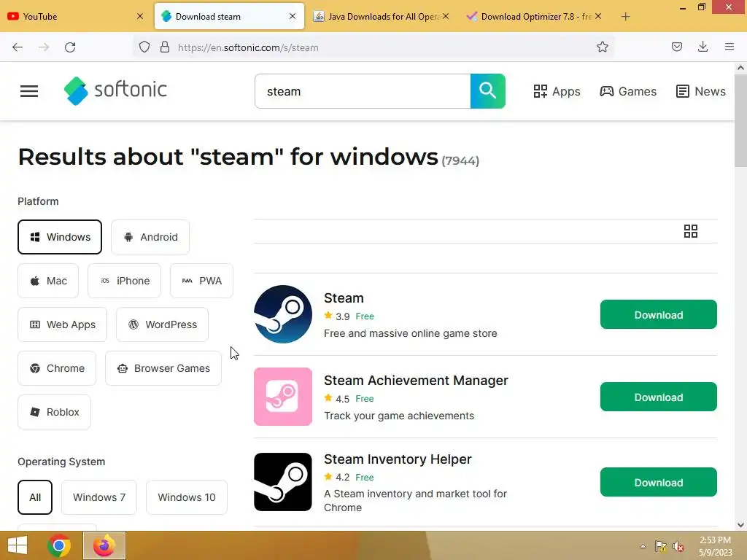Show hidden system tray icons
This screenshot has height=560, width=747.
click(x=643, y=546)
